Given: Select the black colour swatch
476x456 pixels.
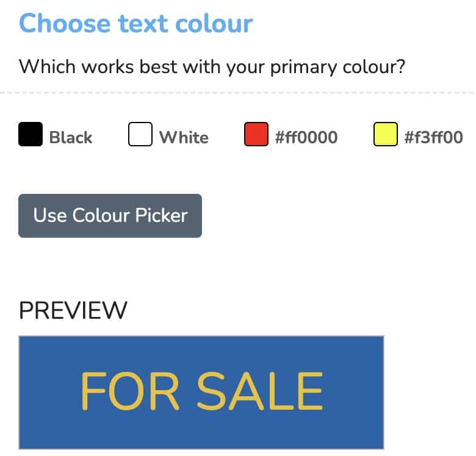Looking at the screenshot, I should (31, 134).
